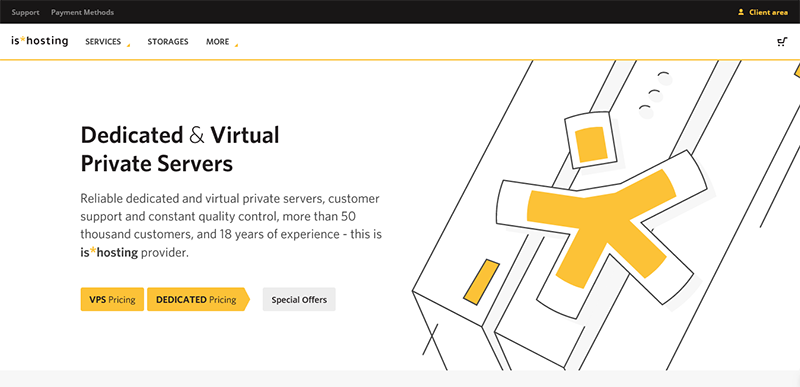Open the shopping cart icon
800x387 pixels.
click(782, 42)
